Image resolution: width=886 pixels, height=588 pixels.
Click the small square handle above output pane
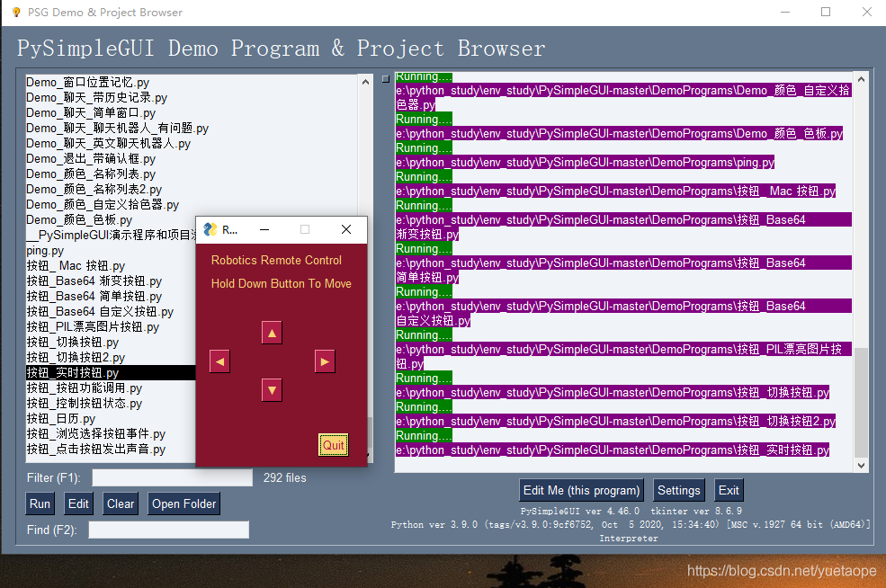tap(386, 79)
